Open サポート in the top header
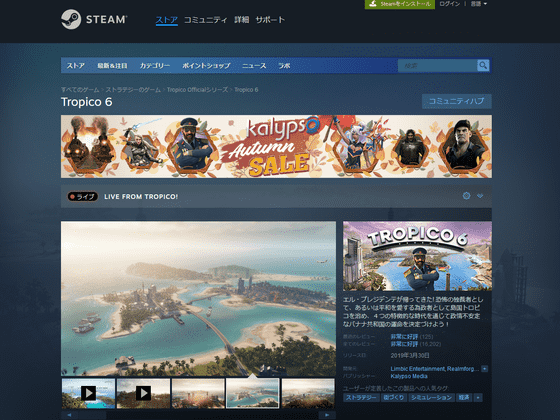This screenshot has height=420, width=560. click(x=270, y=20)
